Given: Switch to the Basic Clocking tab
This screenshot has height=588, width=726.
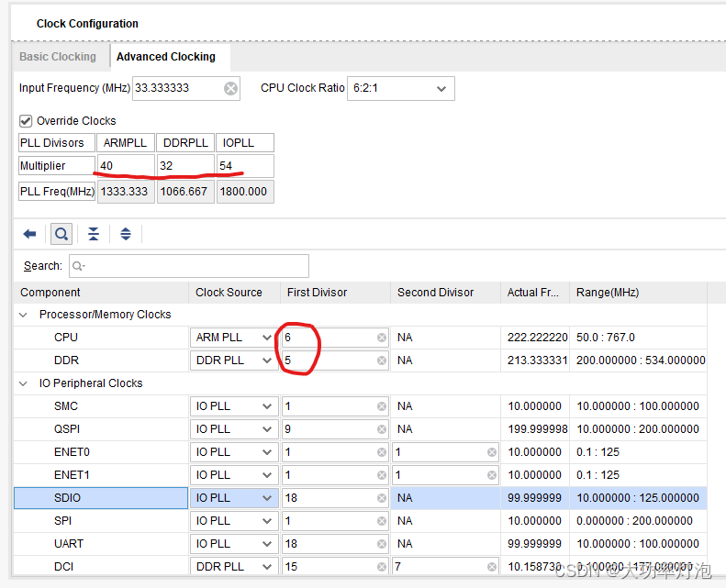Looking at the screenshot, I should click(x=58, y=57).
